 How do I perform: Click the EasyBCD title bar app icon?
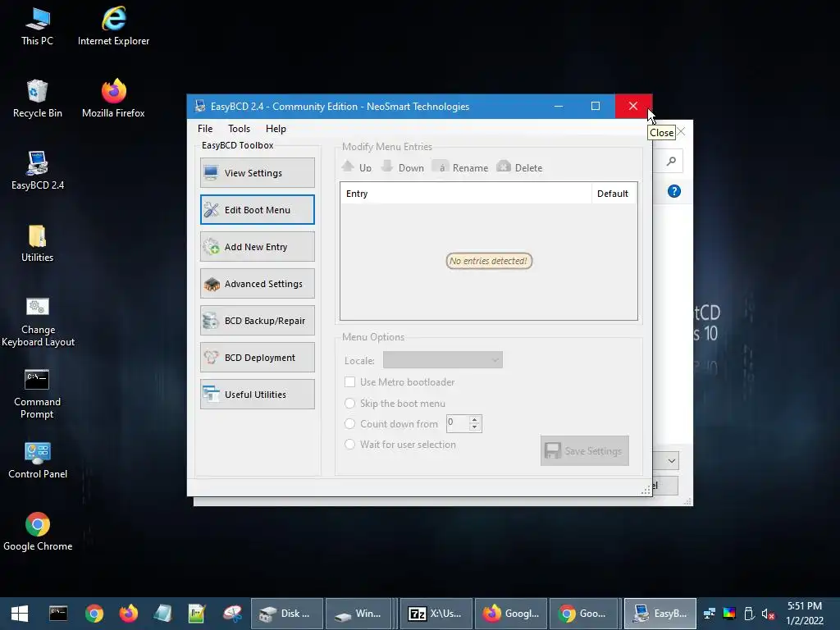(x=200, y=106)
